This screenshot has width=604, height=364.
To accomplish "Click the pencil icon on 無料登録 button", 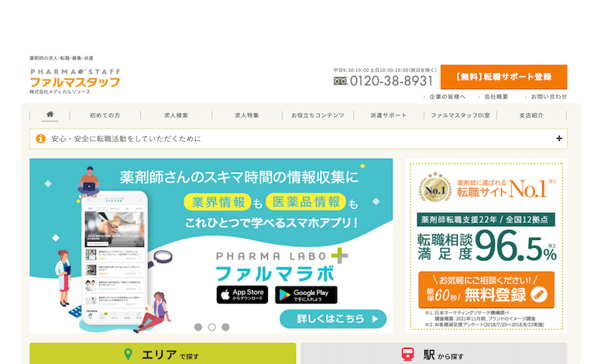I will click(539, 294).
